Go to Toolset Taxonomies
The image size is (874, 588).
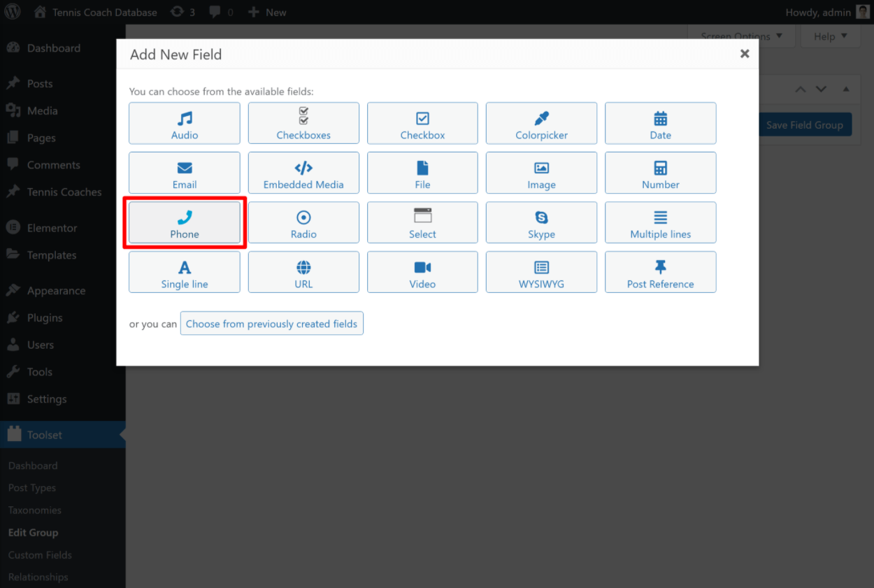pos(35,510)
